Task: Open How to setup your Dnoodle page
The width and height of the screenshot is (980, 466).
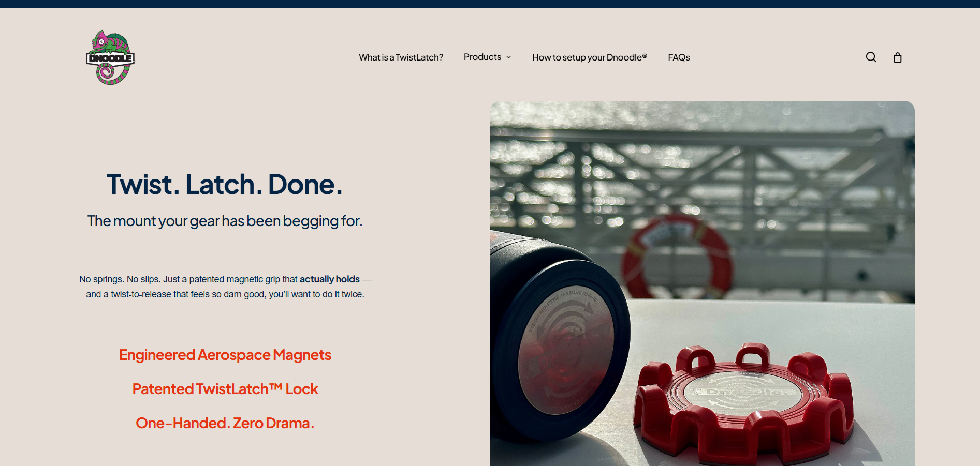Action: pos(590,57)
